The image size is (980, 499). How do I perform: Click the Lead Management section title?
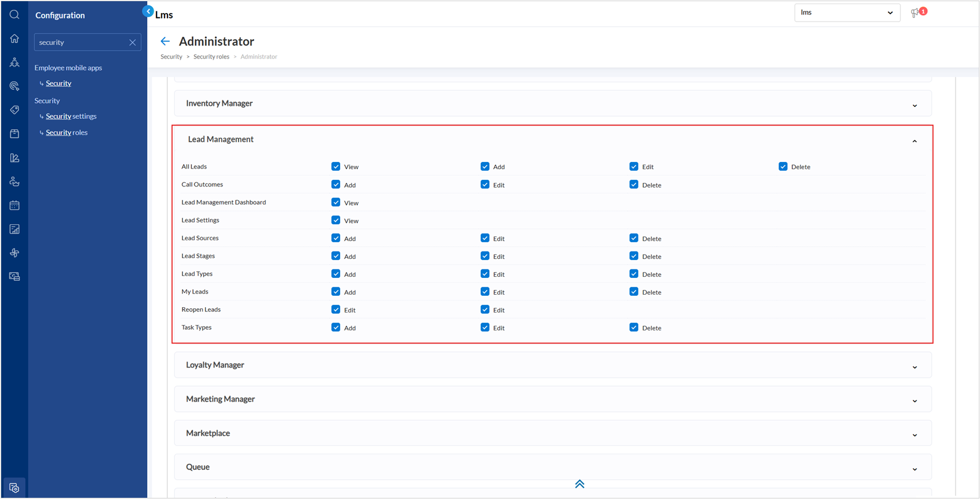(221, 139)
